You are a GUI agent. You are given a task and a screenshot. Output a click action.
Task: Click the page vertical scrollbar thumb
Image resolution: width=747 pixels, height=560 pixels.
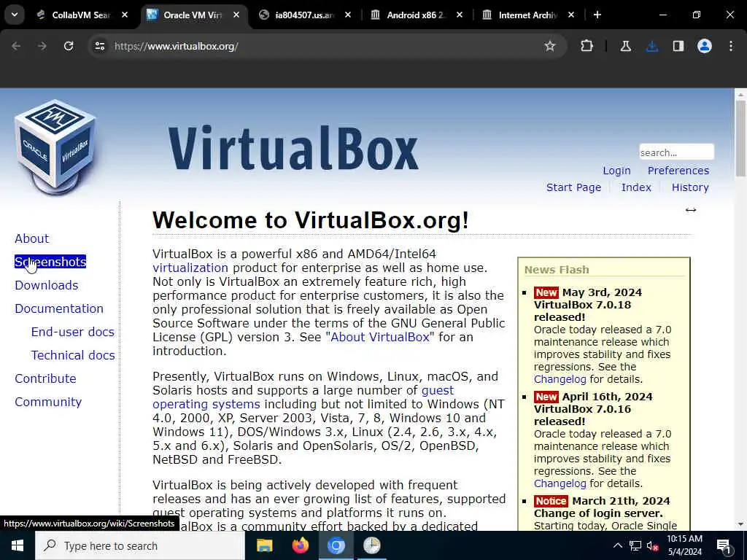[x=740, y=138]
